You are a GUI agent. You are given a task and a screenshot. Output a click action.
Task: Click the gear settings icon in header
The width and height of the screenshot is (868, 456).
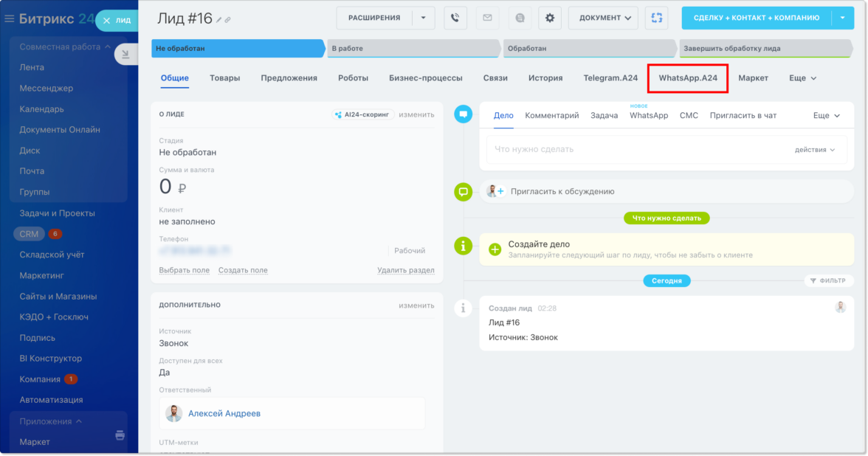549,18
